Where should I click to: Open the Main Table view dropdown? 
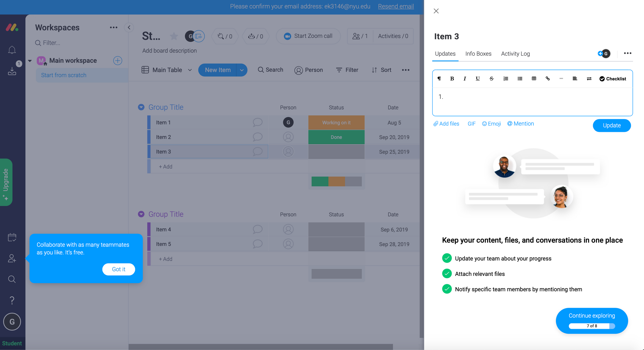tap(190, 70)
